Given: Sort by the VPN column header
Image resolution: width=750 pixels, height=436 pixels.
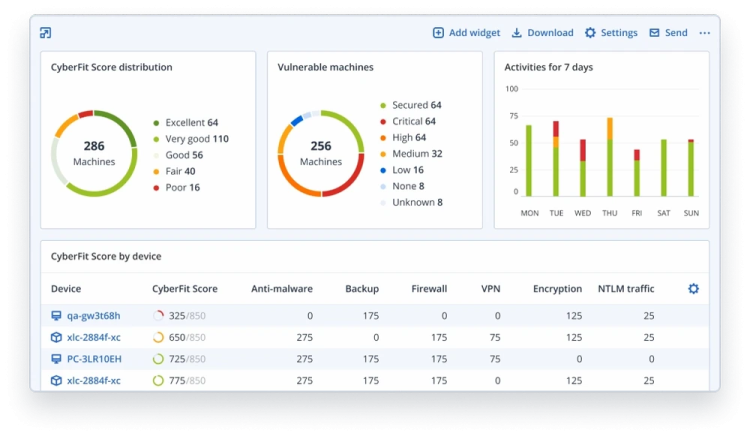Looking at the screenshot, I should pyautogui.click(x=491, y=289).
